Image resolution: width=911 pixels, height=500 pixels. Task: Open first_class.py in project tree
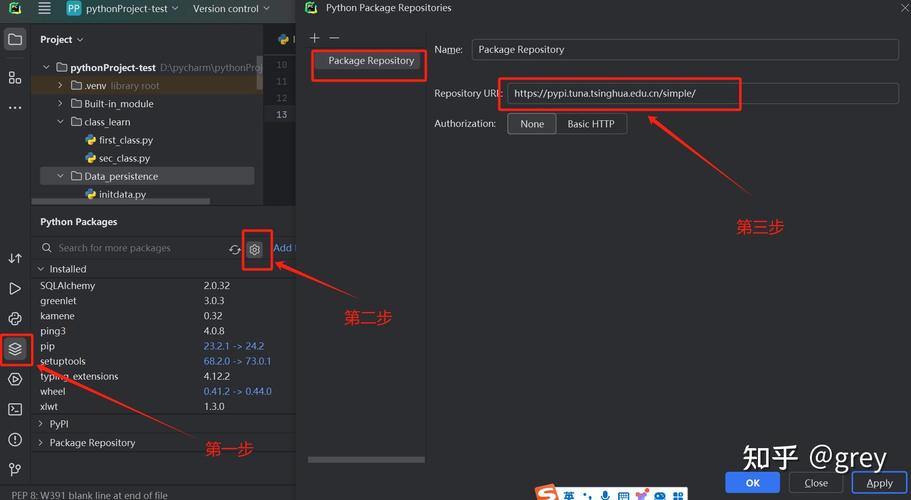point(125,140)
